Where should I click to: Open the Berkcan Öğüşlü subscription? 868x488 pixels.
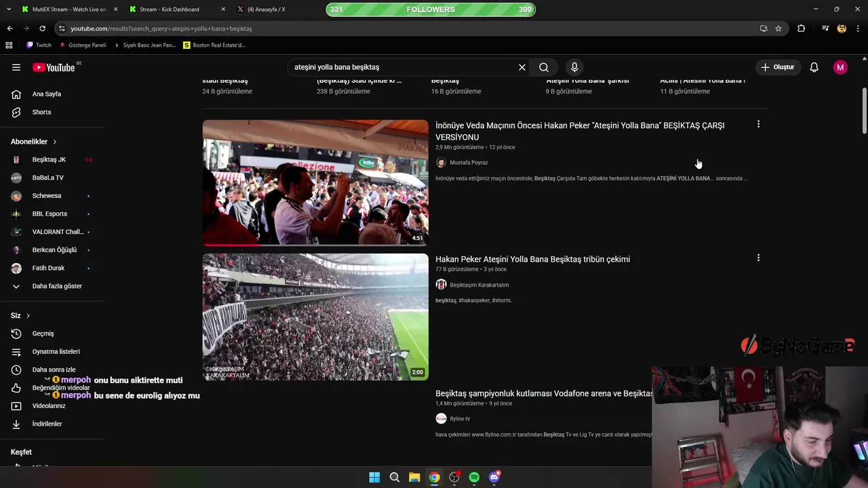(53, 250)
